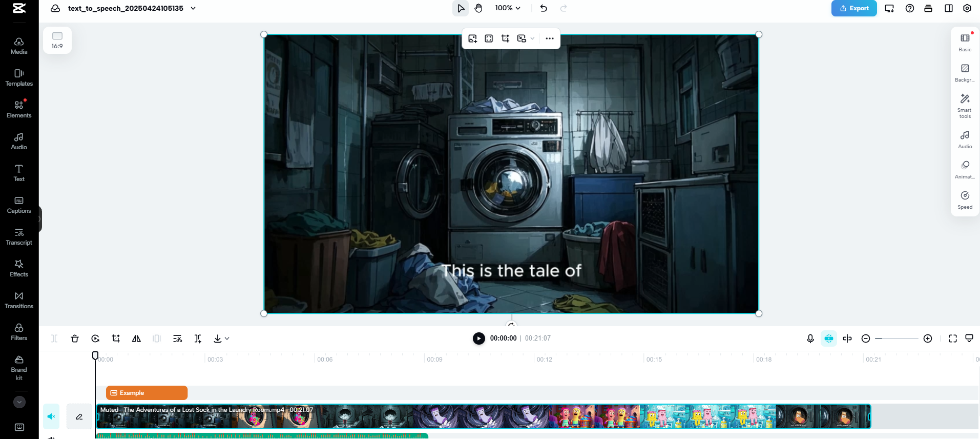Screen dimensions: 980x439
Task: Select the orange Example caption clip
Action: (147, 393)
